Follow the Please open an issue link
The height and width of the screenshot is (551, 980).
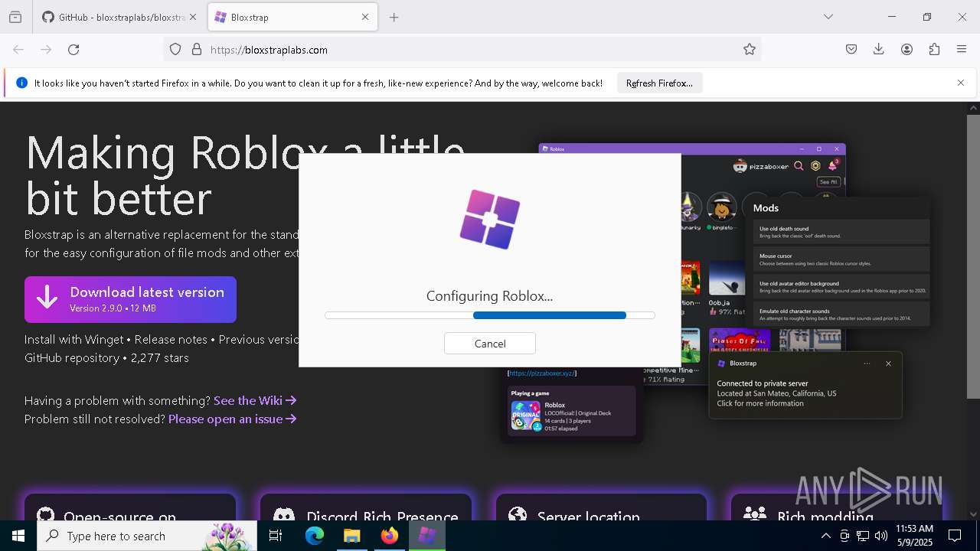click(233, 419)
